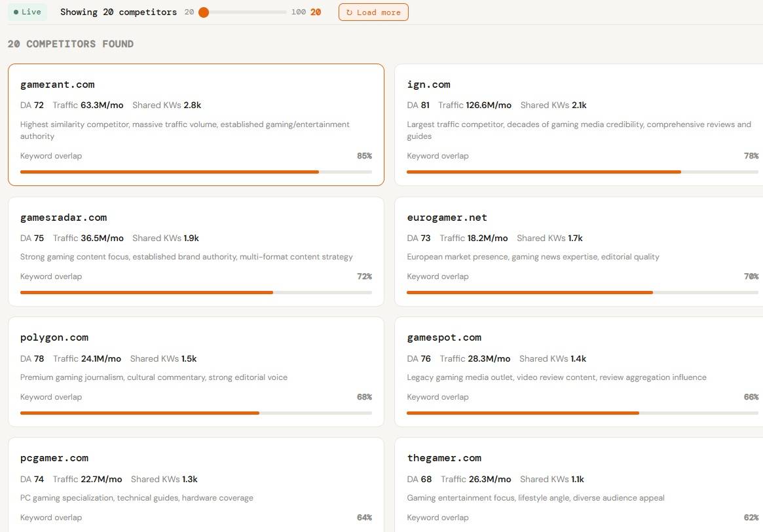Click the Live status badge
Image resolution: width=763 pixels, height=532 pixels.
(28, 12)
